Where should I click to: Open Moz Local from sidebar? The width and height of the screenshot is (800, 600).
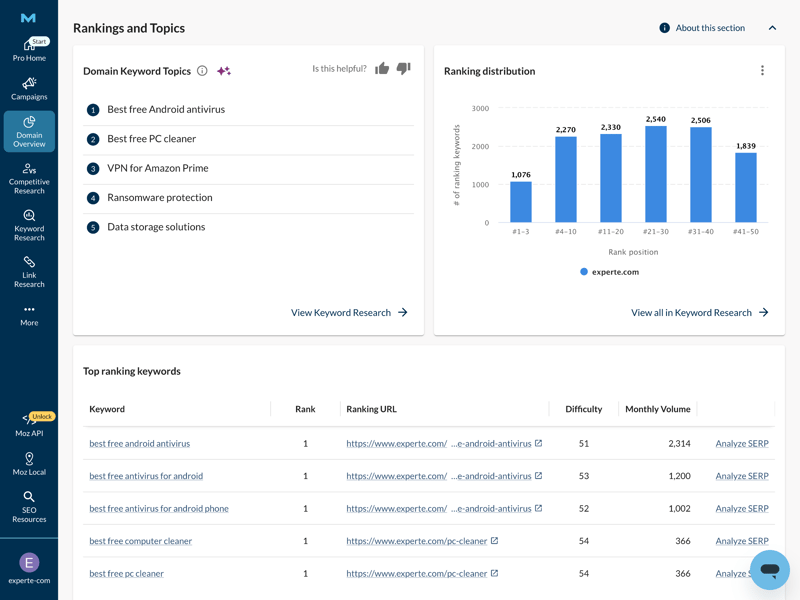click(29, 464)
